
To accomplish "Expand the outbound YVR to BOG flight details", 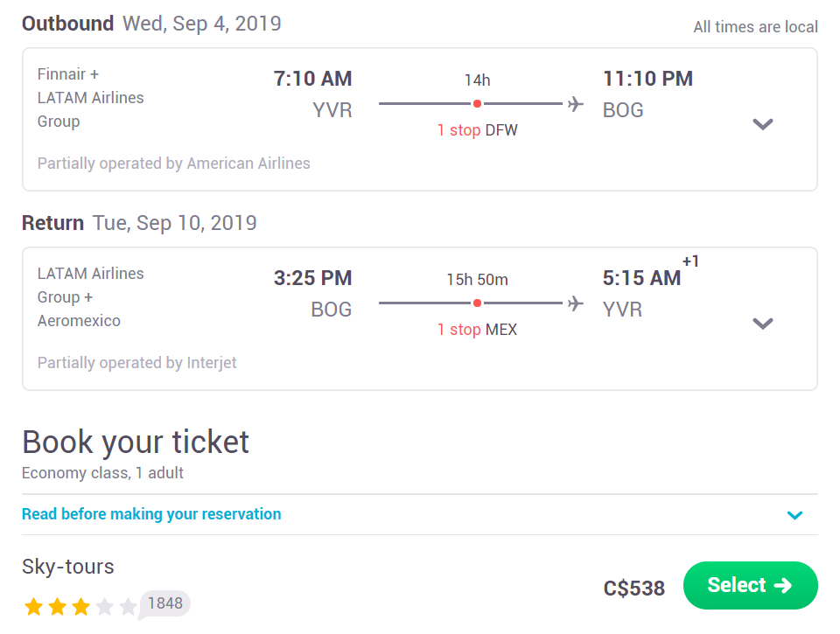I will point(762,124).
